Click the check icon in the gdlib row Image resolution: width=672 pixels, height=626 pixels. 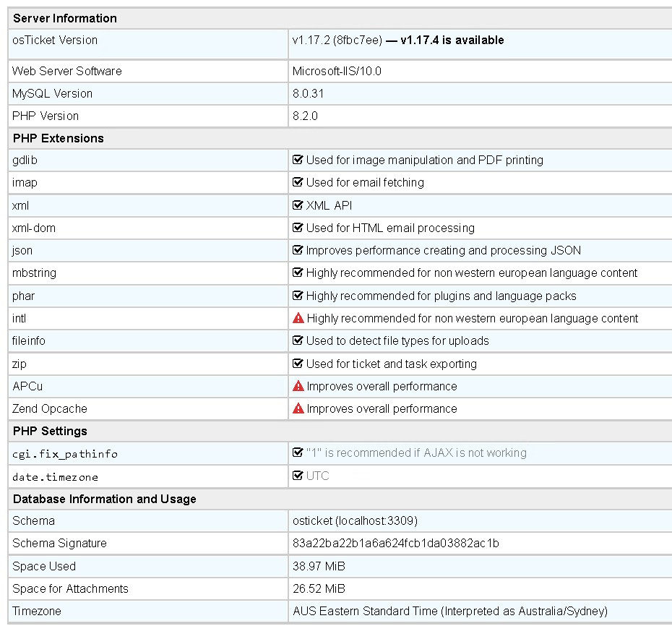[298, 160]
